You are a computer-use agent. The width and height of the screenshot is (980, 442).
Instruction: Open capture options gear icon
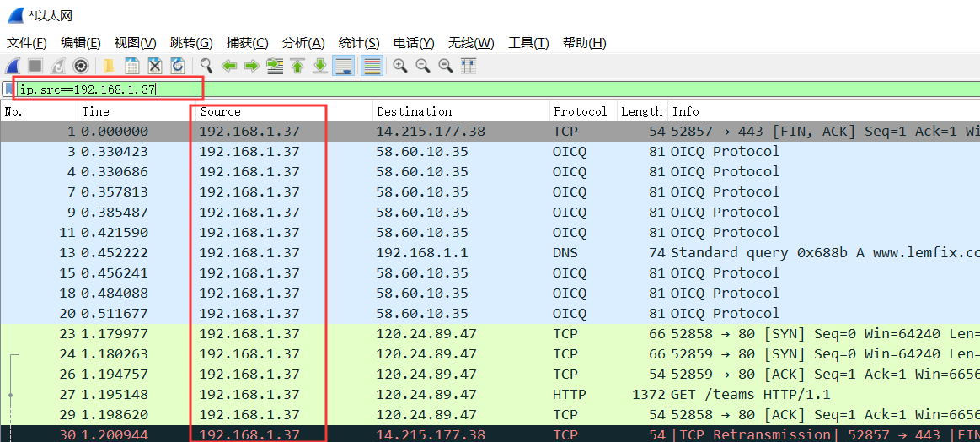81,66
